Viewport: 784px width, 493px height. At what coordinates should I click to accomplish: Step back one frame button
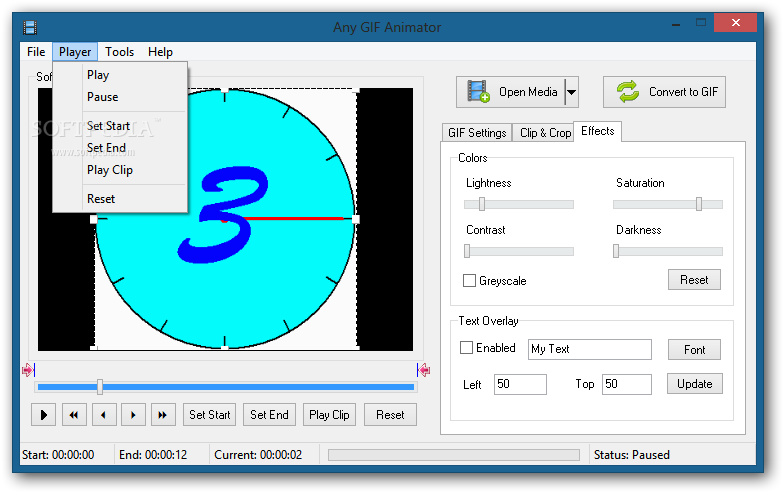click(104, 414)
